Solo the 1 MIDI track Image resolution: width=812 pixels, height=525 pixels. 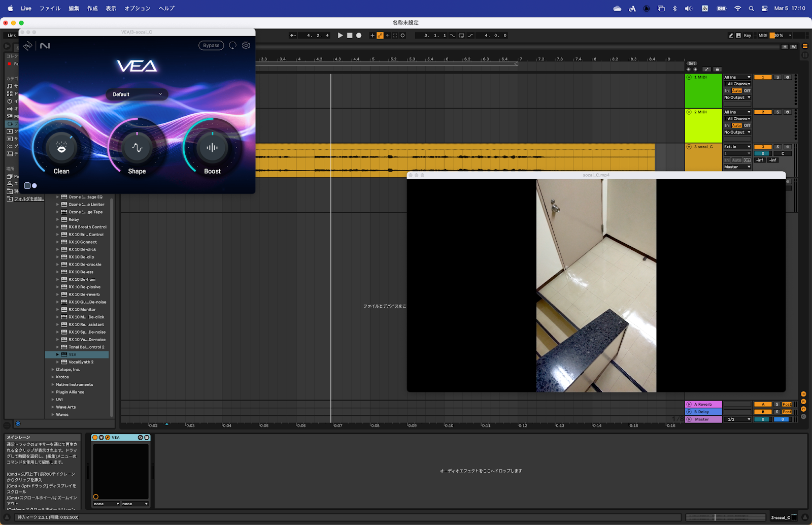777,77
